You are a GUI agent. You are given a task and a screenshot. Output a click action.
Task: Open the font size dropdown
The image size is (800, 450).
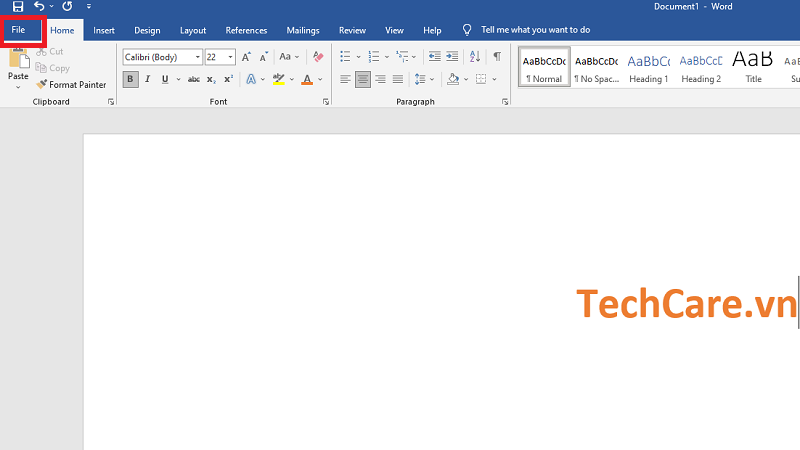(230, 57)
